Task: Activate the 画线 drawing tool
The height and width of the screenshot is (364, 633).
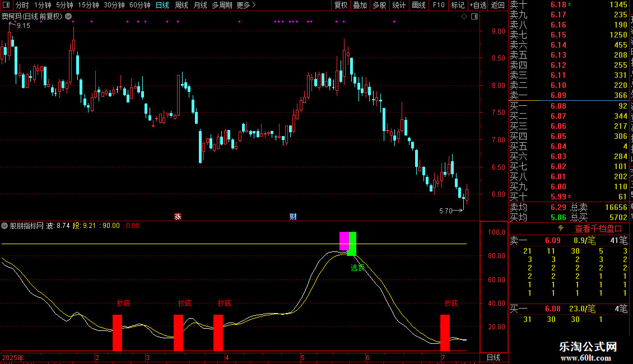Action: tap(418, 5)
